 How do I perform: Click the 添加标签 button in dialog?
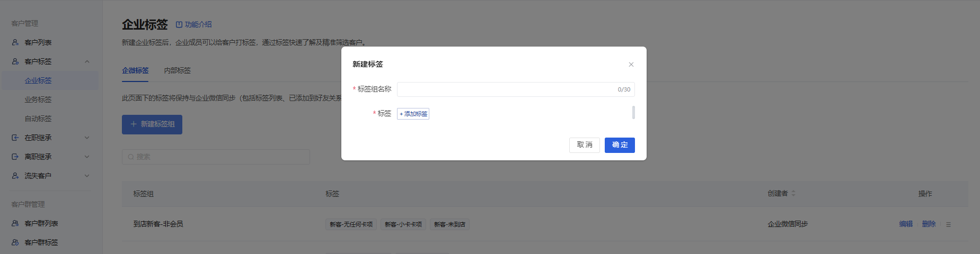pyautogui.click(x=413, y=114)
